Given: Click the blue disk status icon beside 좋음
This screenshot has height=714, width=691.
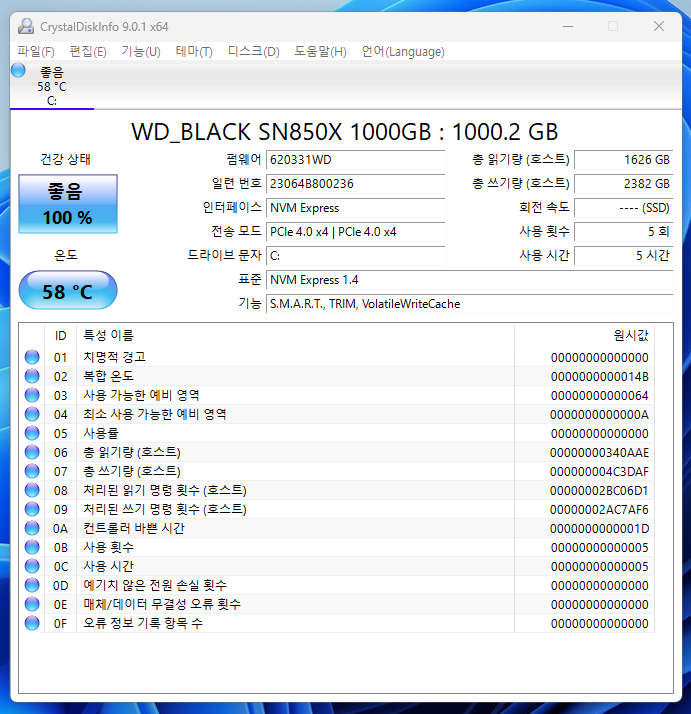Looking at the screenshot, I should [x=18, y=70].
